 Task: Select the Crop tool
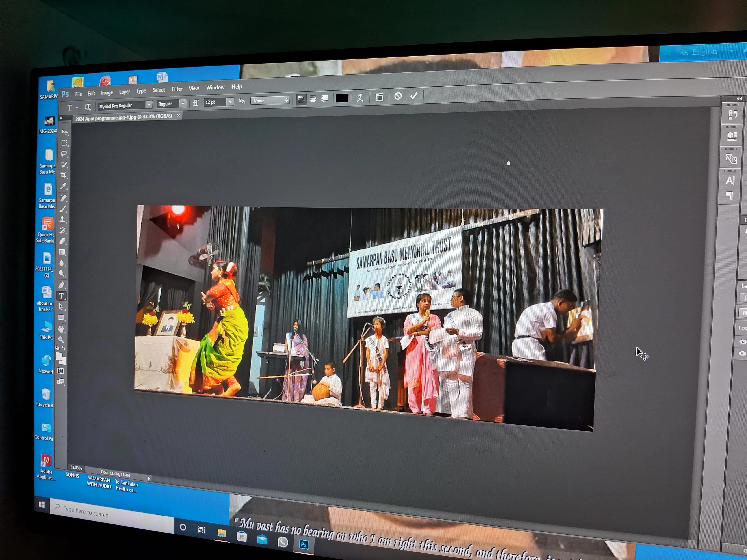click(64, 175)
